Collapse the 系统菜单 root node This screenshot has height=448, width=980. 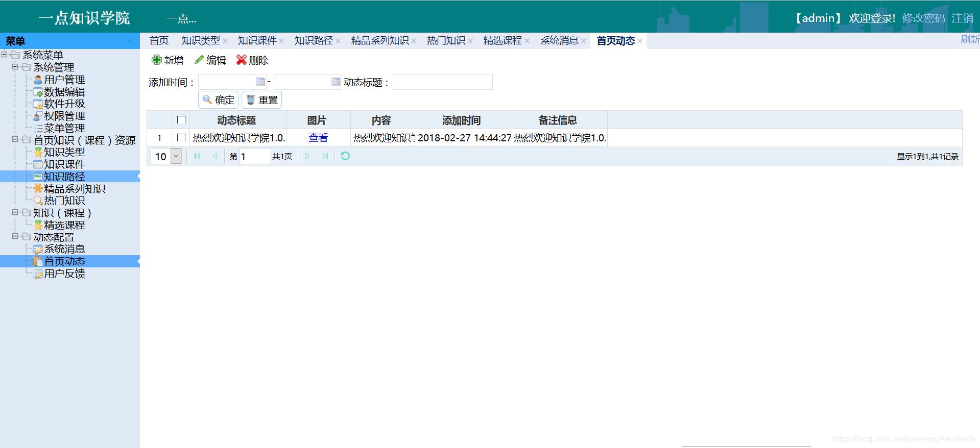5,55
